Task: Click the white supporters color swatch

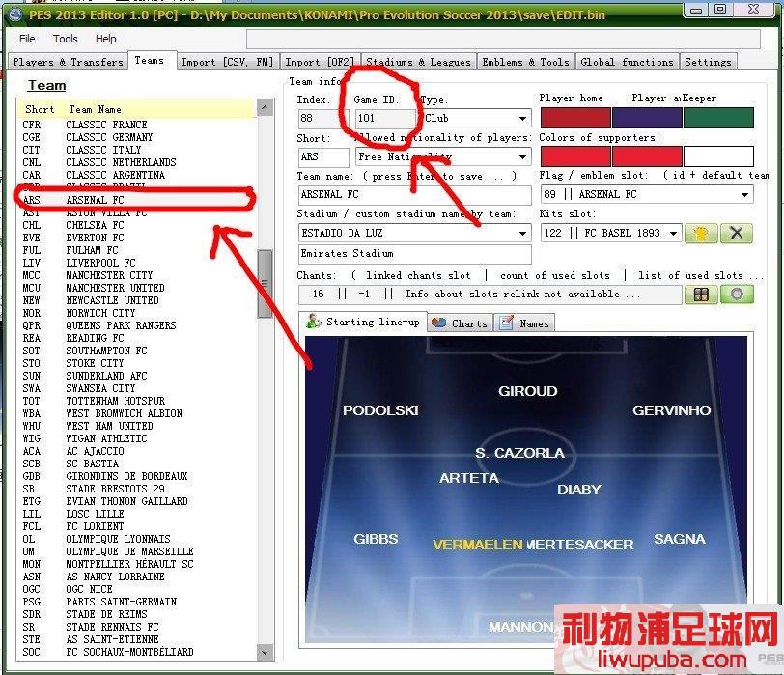Action: [718, 156]
